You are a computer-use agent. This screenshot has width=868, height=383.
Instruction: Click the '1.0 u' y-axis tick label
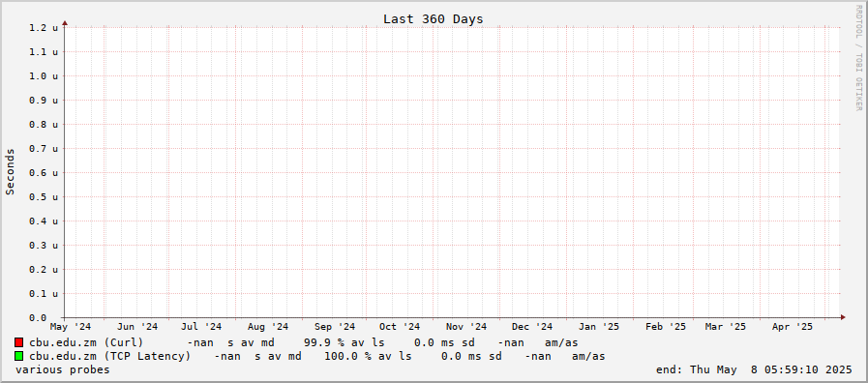[x=44, y=75]
